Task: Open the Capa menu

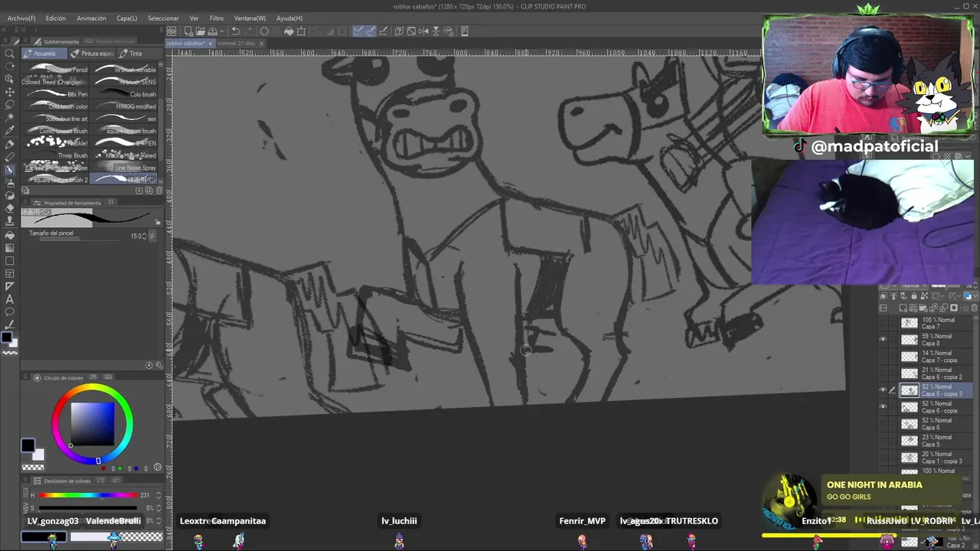Action: coord(126,18)
